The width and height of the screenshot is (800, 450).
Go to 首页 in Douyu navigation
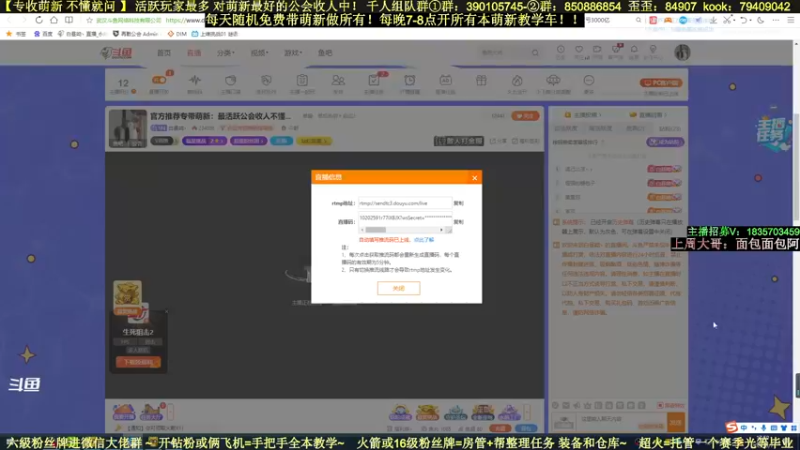click(164, 53)
